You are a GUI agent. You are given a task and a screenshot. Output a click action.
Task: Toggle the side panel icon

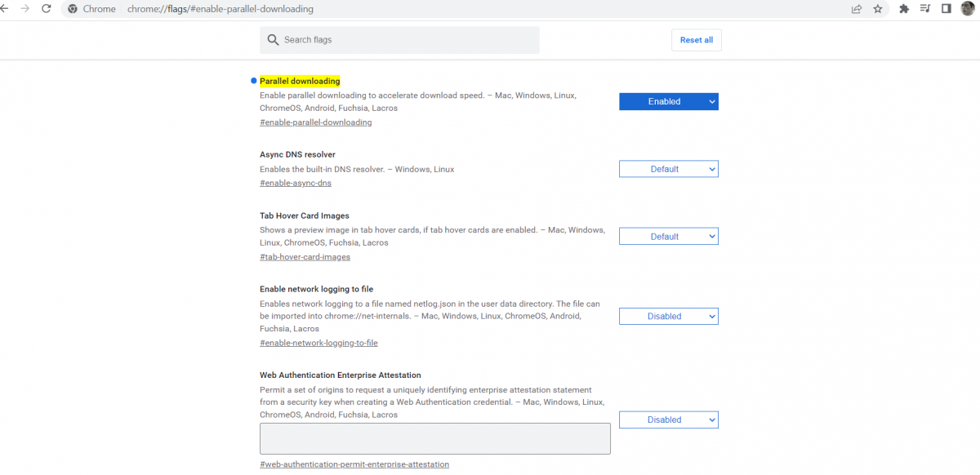(x=946, y=9)
